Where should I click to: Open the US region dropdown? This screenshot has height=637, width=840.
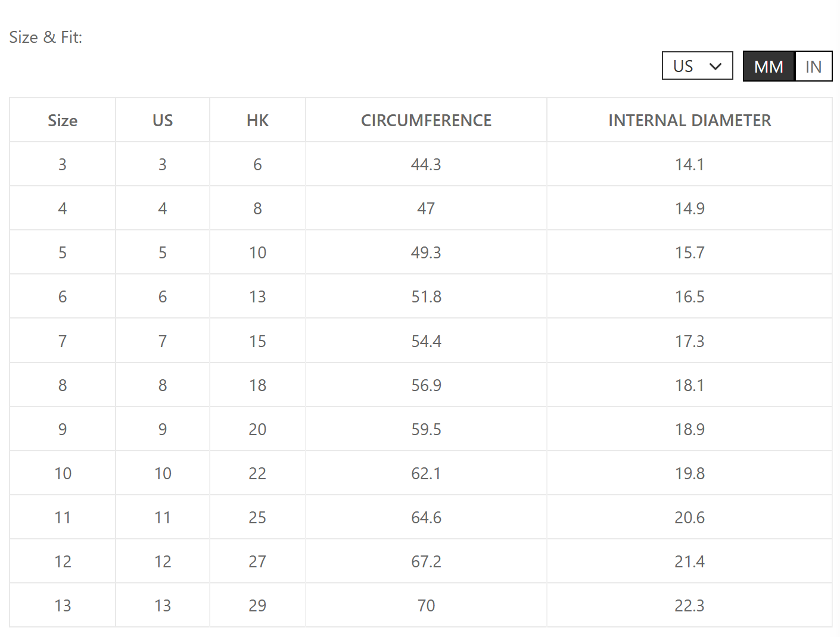tap(697, 65)
